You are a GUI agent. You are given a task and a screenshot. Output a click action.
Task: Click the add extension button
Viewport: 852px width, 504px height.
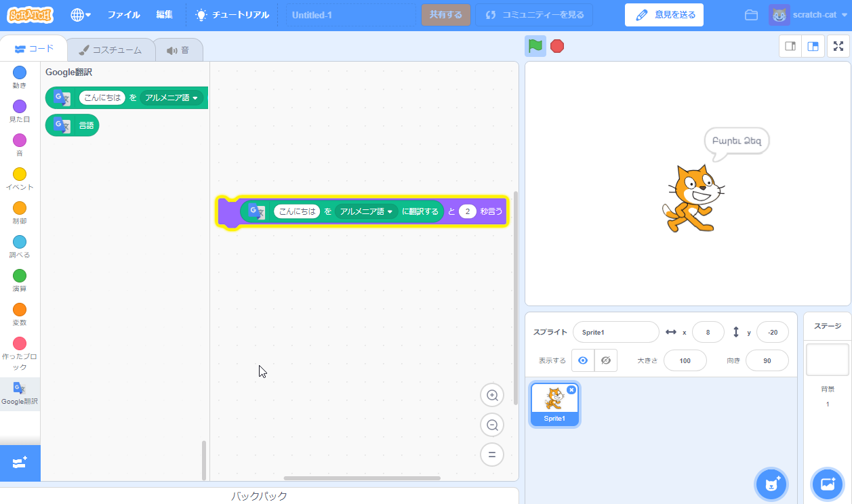(20, 463)
